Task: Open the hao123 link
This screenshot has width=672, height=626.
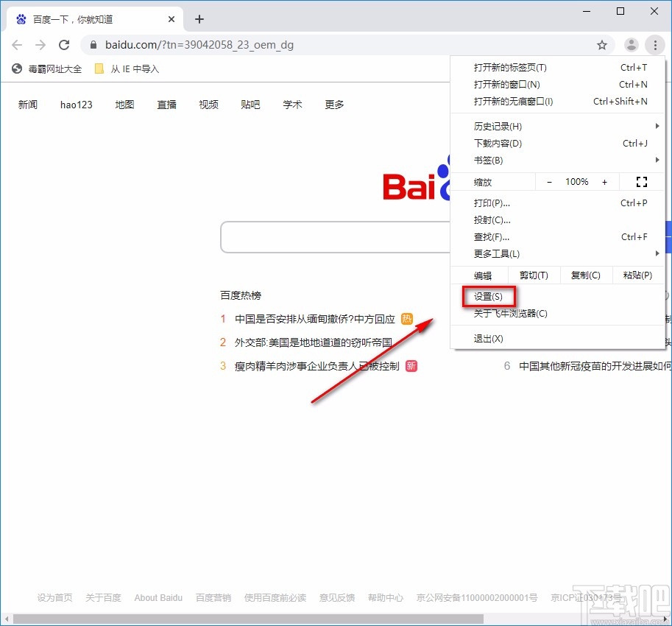Action: [x=77, y=105]
